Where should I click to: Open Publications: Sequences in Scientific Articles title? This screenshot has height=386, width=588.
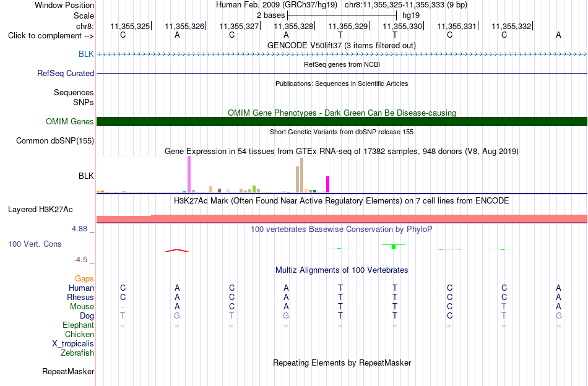pyautogui.click(x=342, y=84)
